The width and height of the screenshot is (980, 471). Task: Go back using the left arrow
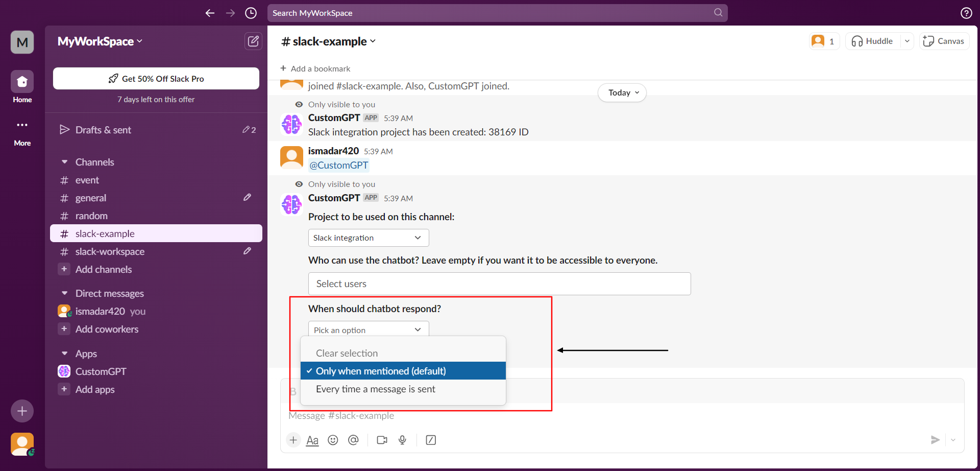[210, 13]
